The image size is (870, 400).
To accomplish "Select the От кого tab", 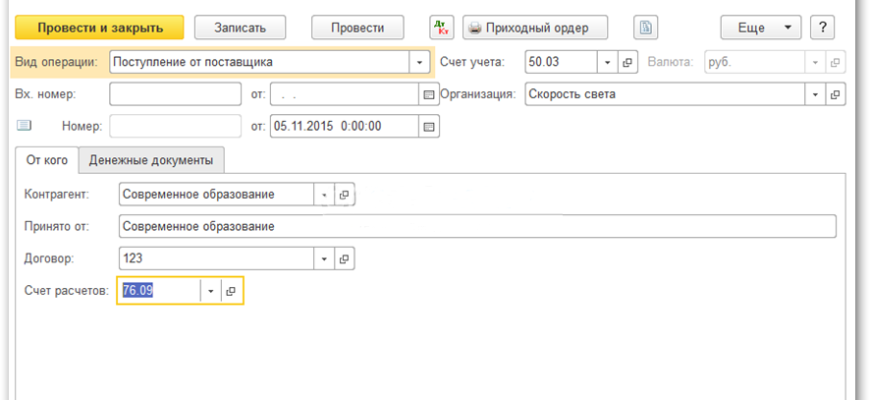I will [x=47, y=160].
